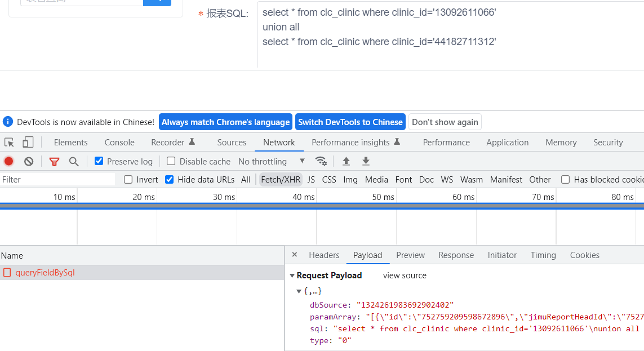Open the network filter bar icon
The image size is (644, 351).
(54, 162)
